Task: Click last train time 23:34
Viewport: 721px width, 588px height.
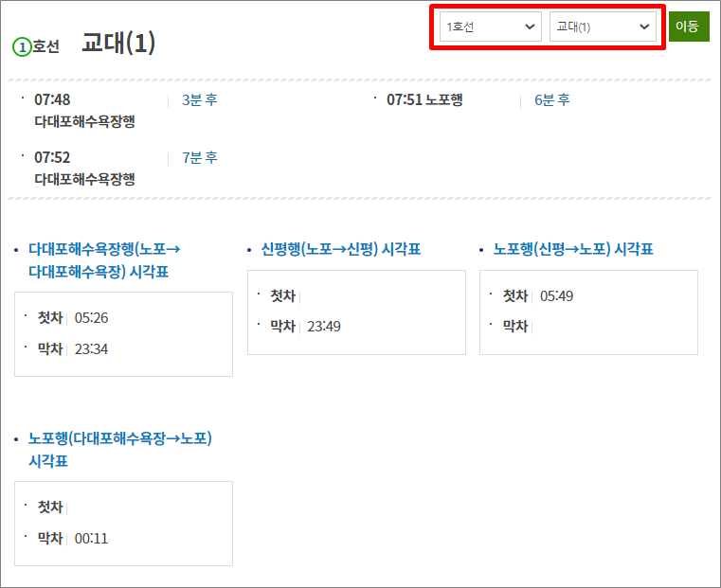Action: coord(91,349)
